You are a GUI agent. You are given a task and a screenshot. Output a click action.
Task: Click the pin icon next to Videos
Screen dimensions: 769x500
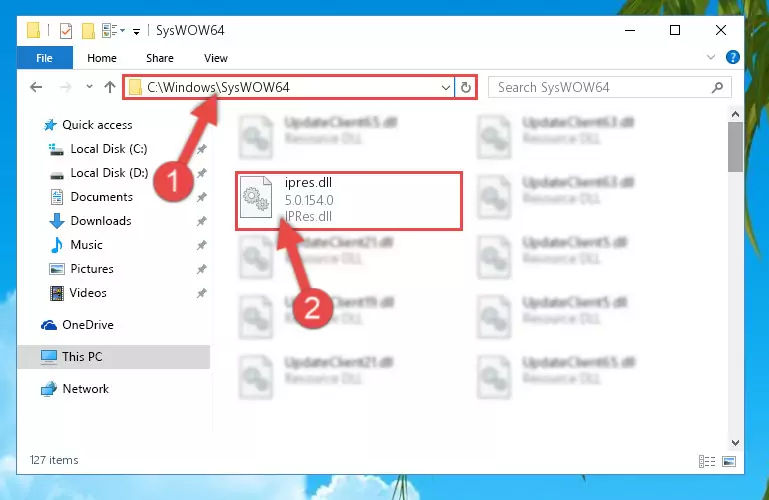201,293
